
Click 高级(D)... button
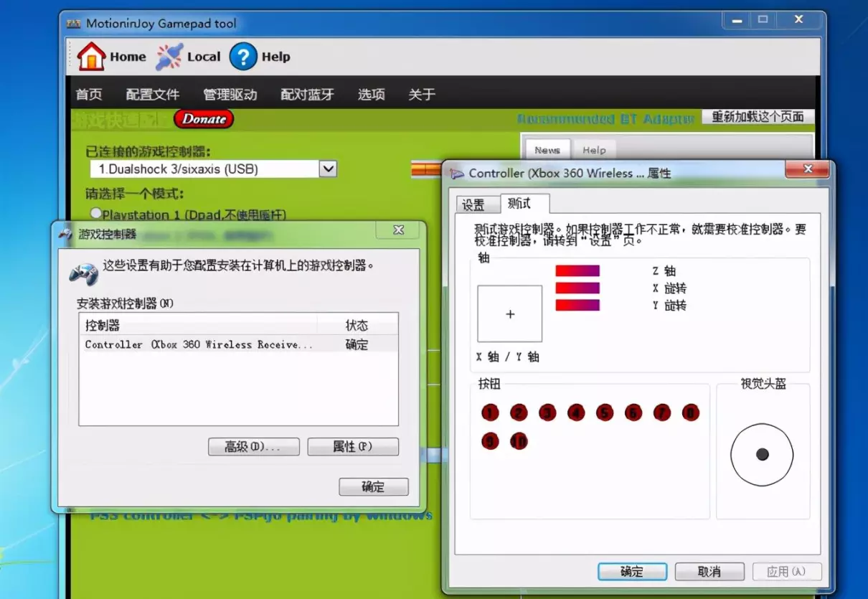[x=254, y=447]
